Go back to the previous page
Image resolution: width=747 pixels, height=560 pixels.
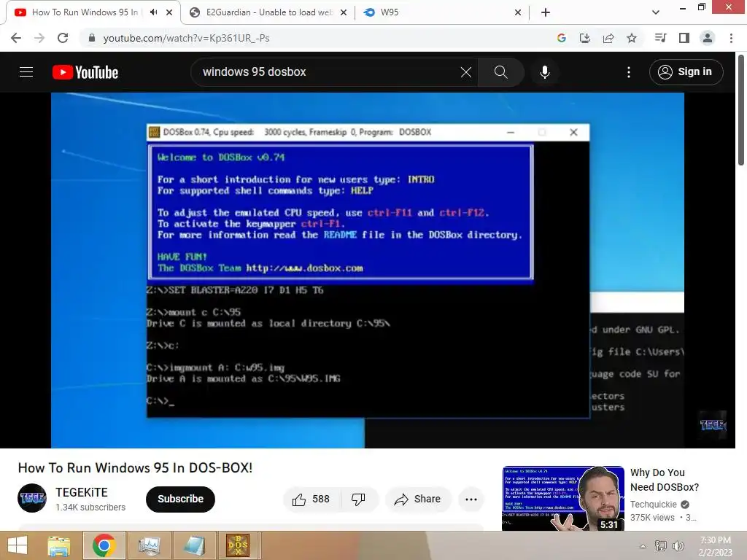point(16,38)
